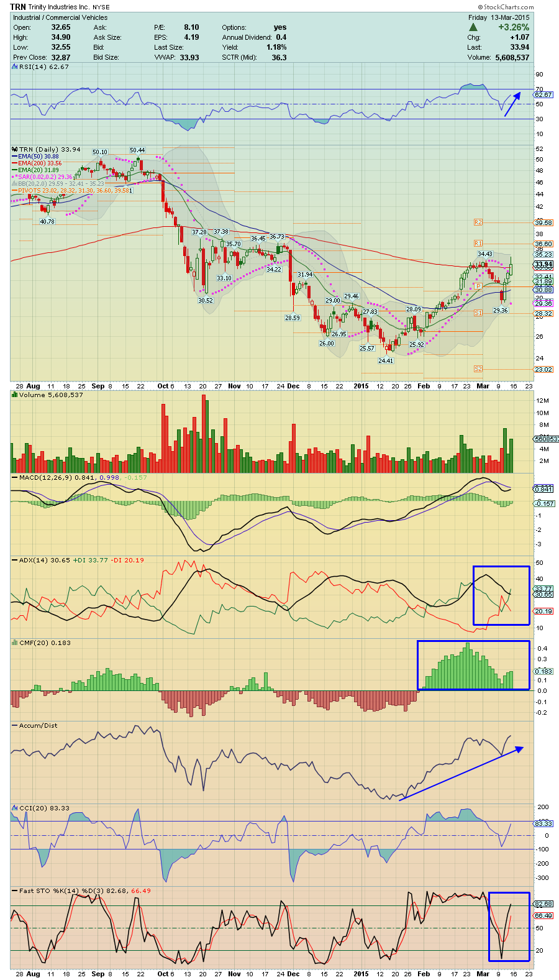
Task: Click the 2015 year label on price axis
Action: pyautogui.click(x=361, y=386)
